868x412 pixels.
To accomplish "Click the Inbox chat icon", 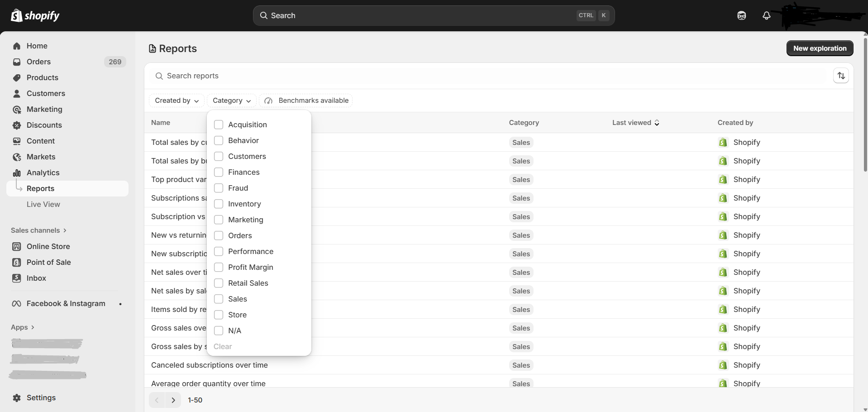I will [17, 278].
